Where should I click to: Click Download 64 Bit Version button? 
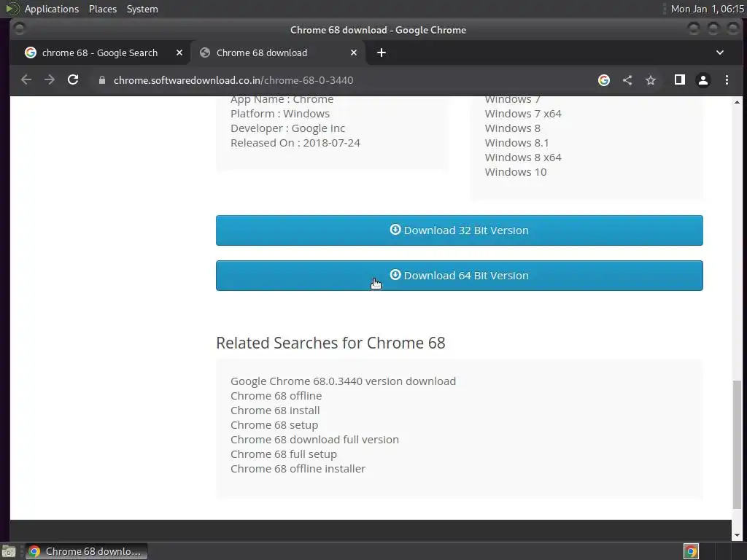tap(460, 276)
